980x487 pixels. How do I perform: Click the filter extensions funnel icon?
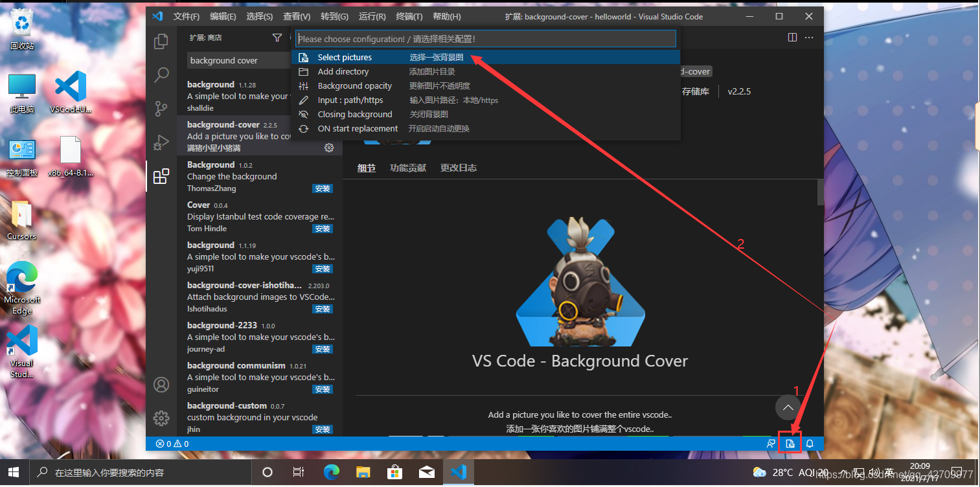point(277,38)
